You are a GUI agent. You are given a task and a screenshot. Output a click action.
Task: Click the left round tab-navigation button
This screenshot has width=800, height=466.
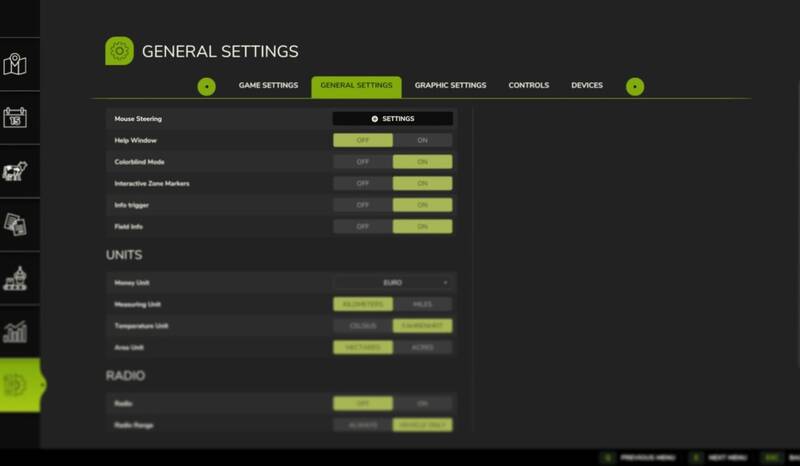click(x=206, y=86)
